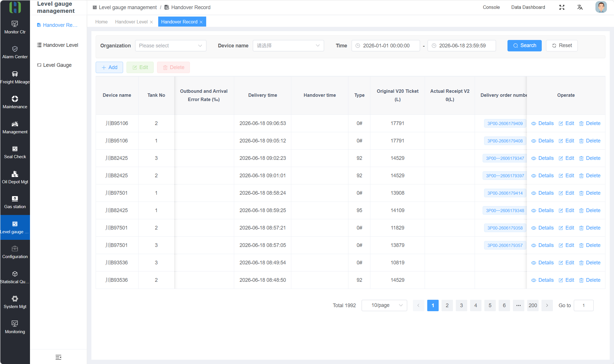Image resolution: width=614 pixels, height=364 pixels.
Task: Open the Device name dropdown
Action: [288, 46]
